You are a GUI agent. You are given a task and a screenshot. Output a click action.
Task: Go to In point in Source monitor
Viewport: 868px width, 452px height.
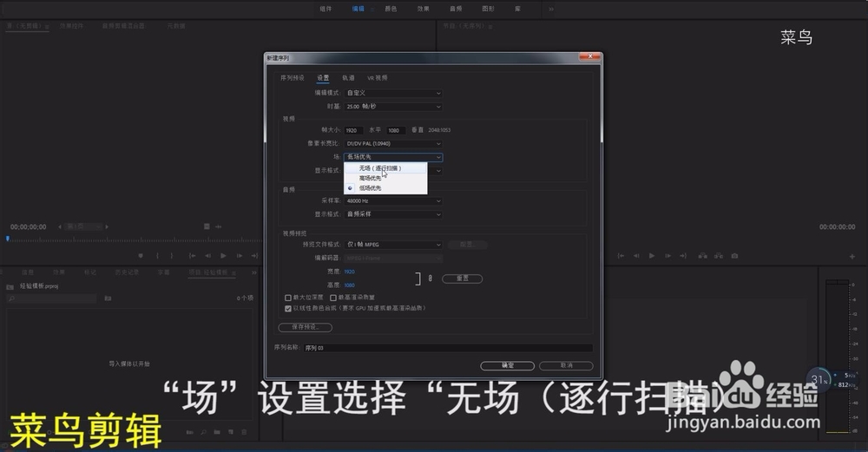[x=192, y=256]
